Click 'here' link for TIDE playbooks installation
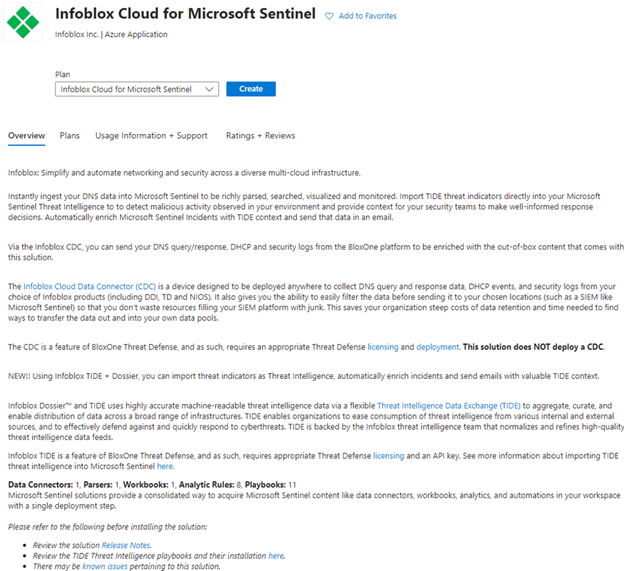 click(x=276, y=555)
